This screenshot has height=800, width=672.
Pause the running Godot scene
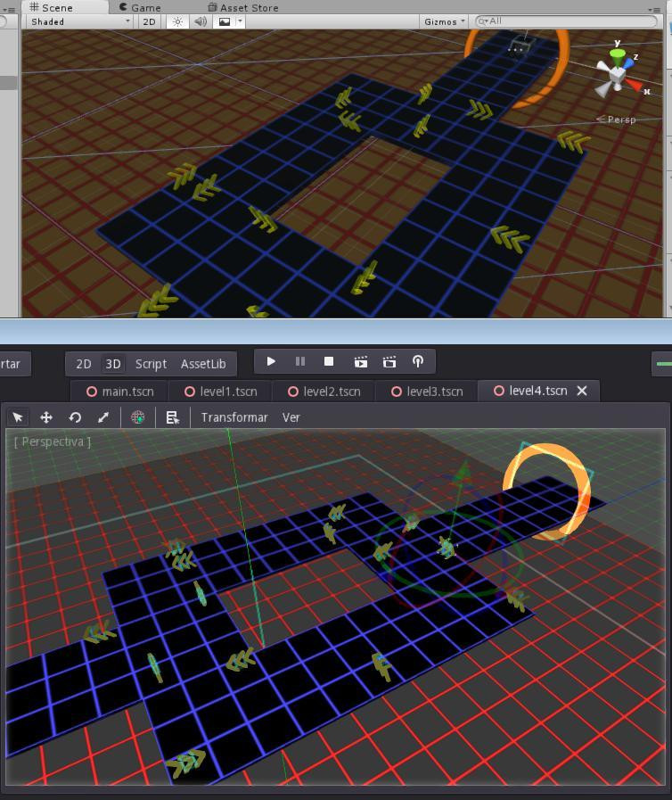click(300, 362)
